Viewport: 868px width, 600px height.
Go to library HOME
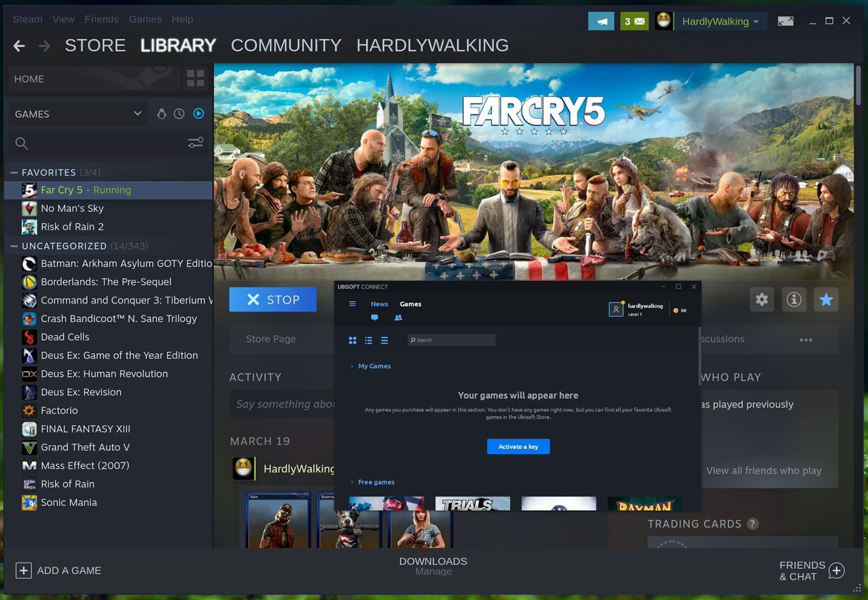pos(94,78)
